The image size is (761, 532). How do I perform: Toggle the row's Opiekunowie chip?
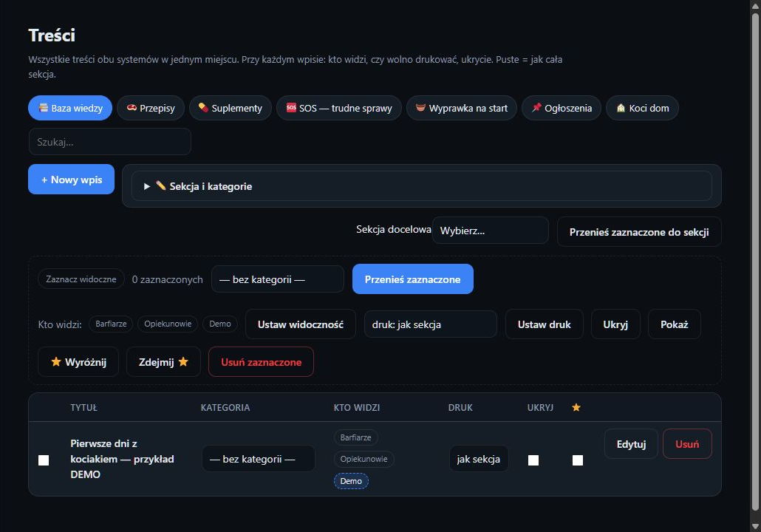(x=364, y=459)
